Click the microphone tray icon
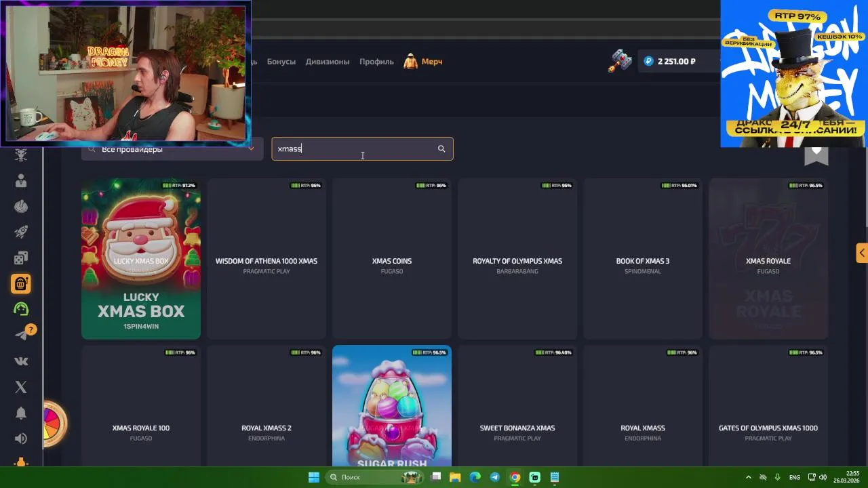The height and width of the screenshot is (488, 868). [777, 477]
